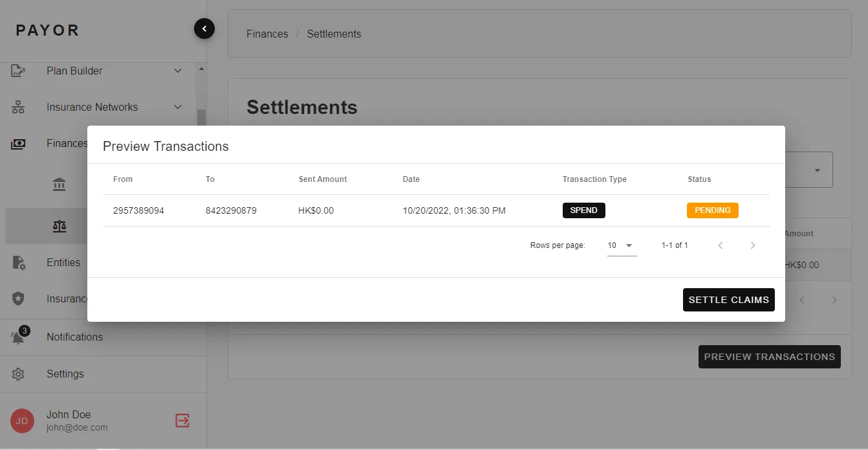Expand the Plan Builder chevron
This screenshot has height=450, width=868.
(178, 71)
